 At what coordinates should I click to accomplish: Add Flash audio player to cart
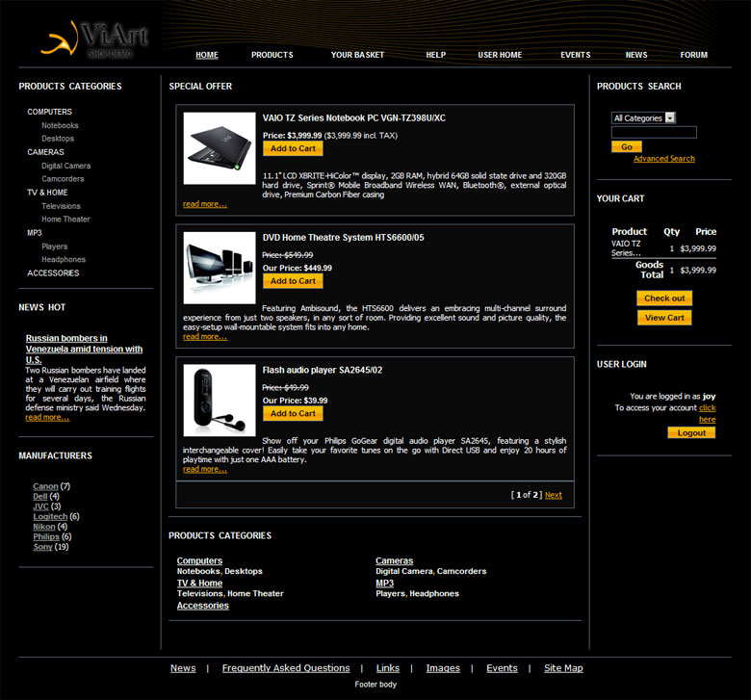[x=293, y=413]
